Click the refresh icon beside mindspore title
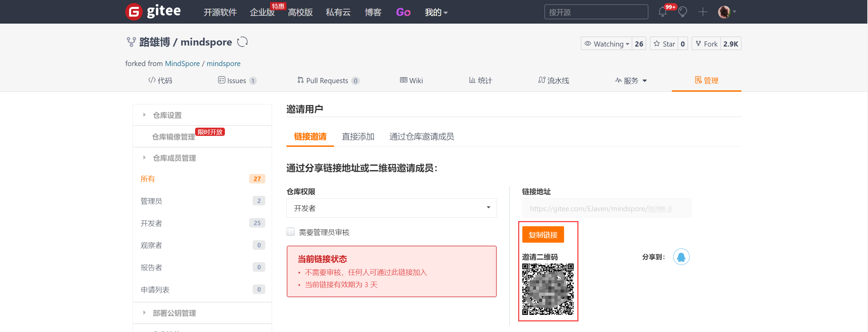Screen dimensions: 868x332 pos(242,42)
